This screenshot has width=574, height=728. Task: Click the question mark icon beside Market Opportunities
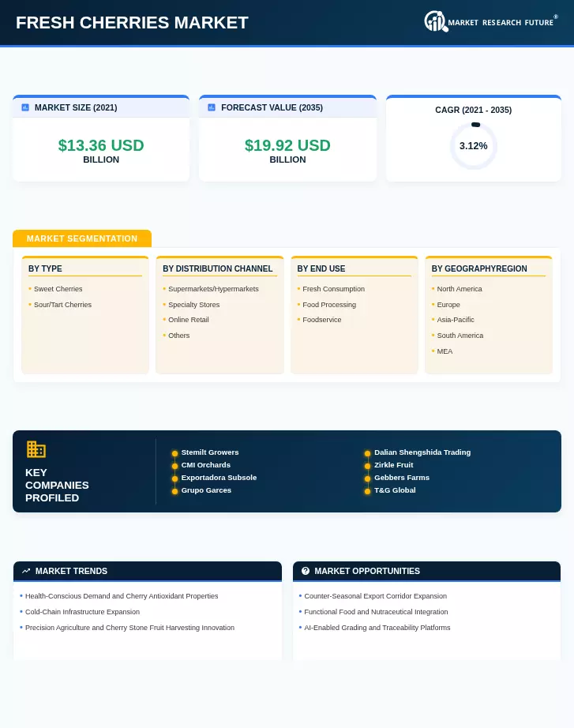tap(305, 571)
